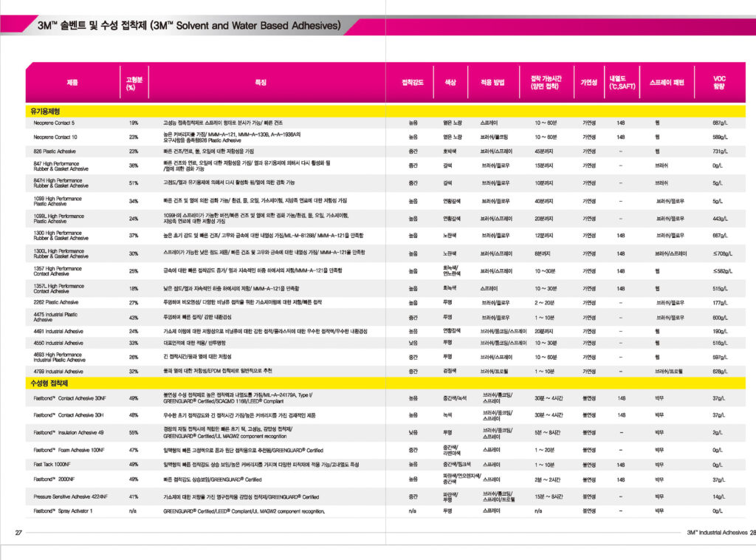This screenshot has height=560, width=756.
Task: Click the '3M Industrial Adhesives 28' footer
Action: point(721,533)
